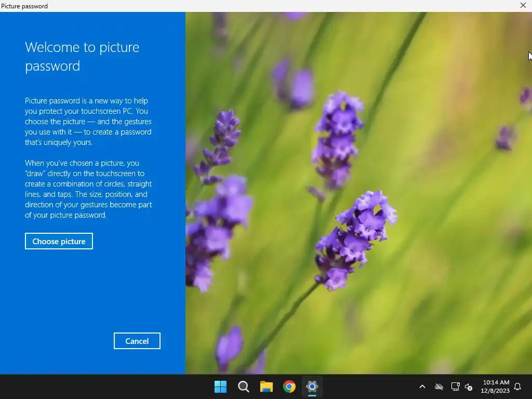Select the 'Welcome to picture password' heading
This screenshot has width=532, height=399.
[x=82, y=56]
